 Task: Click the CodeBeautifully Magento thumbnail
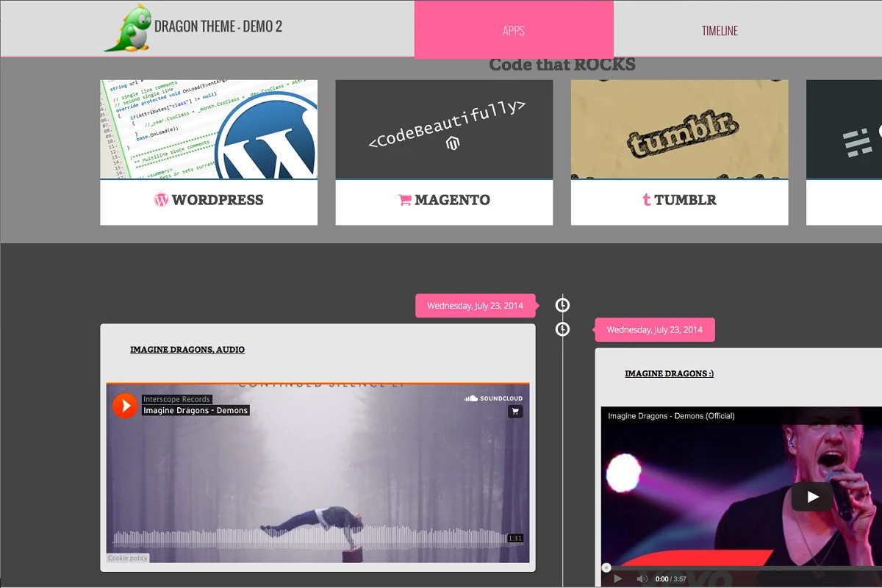[x=444, y=129]
